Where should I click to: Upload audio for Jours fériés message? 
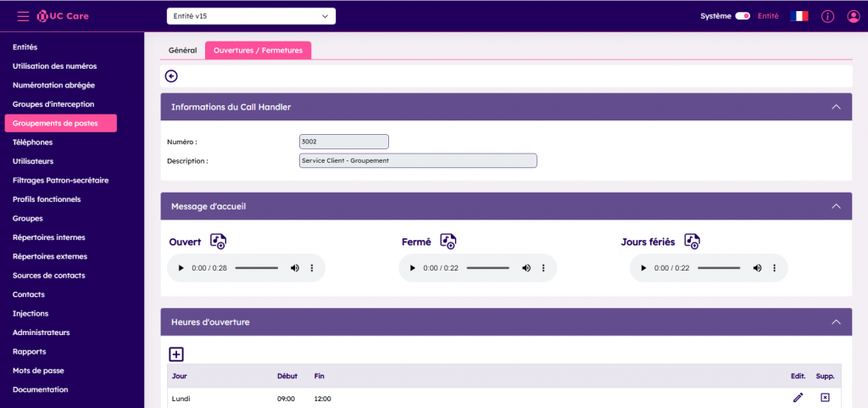point(693,242)
